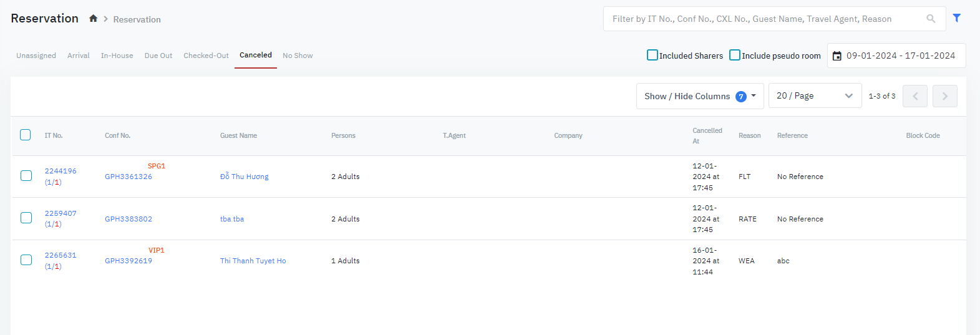Click the Reservation breadcrumb link
Screen dimensions: 980x335
point(137,19)
